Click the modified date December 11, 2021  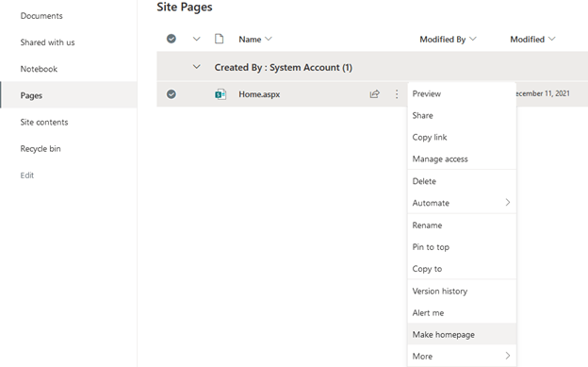(543, 93)
